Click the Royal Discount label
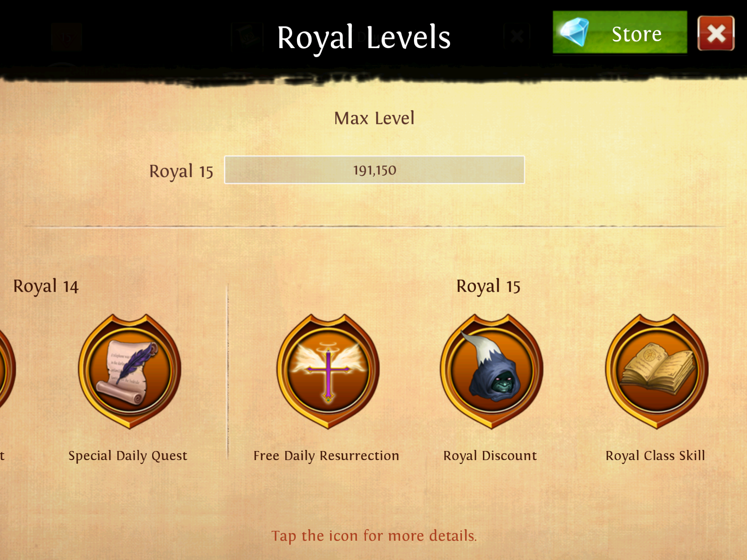 (x=490, y=456)
